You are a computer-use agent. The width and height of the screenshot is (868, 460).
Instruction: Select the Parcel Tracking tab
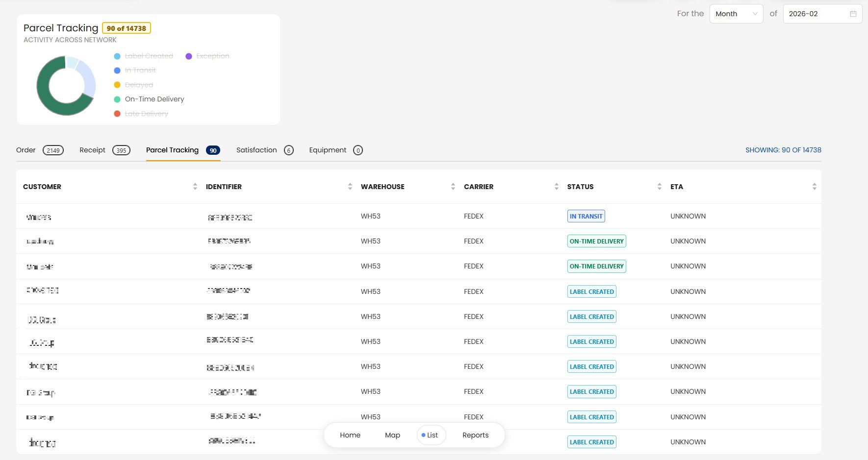[x=183, y=150]
